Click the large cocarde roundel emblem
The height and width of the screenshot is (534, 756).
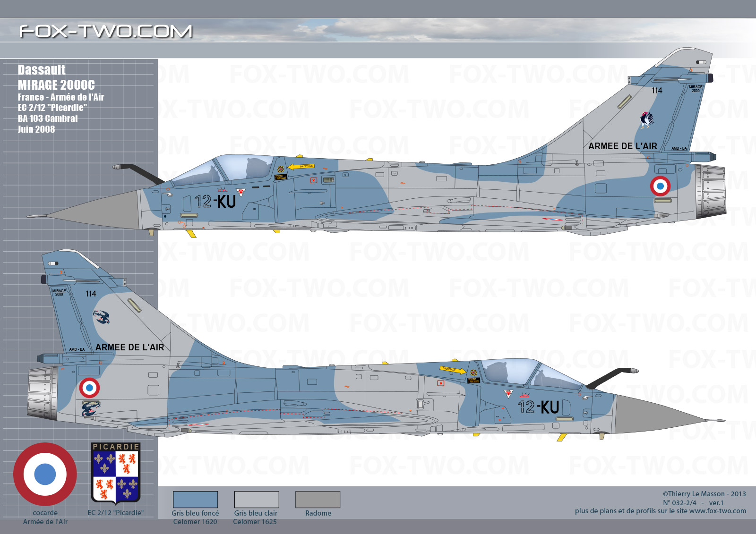45,474
